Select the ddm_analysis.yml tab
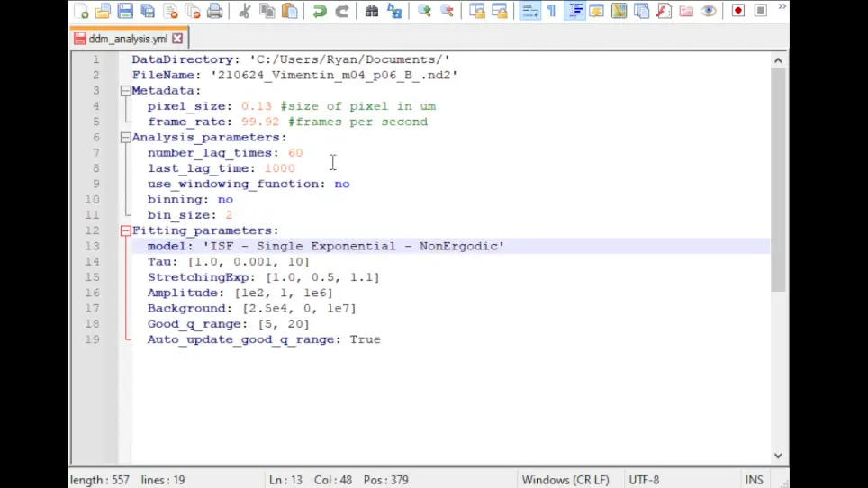Screen dimensions: 868x488 (x=128, y=39)
